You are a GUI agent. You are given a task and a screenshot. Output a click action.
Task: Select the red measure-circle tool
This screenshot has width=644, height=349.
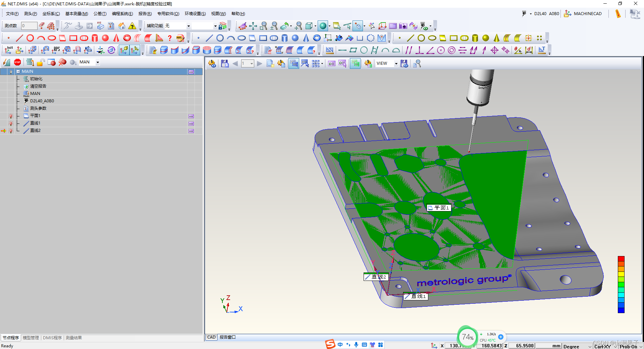30,38
